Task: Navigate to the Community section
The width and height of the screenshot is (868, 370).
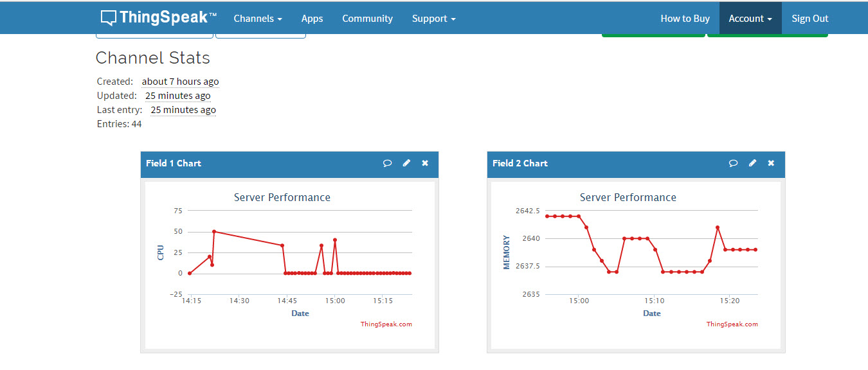Action: pyautogui.click(x=367, y=18)
